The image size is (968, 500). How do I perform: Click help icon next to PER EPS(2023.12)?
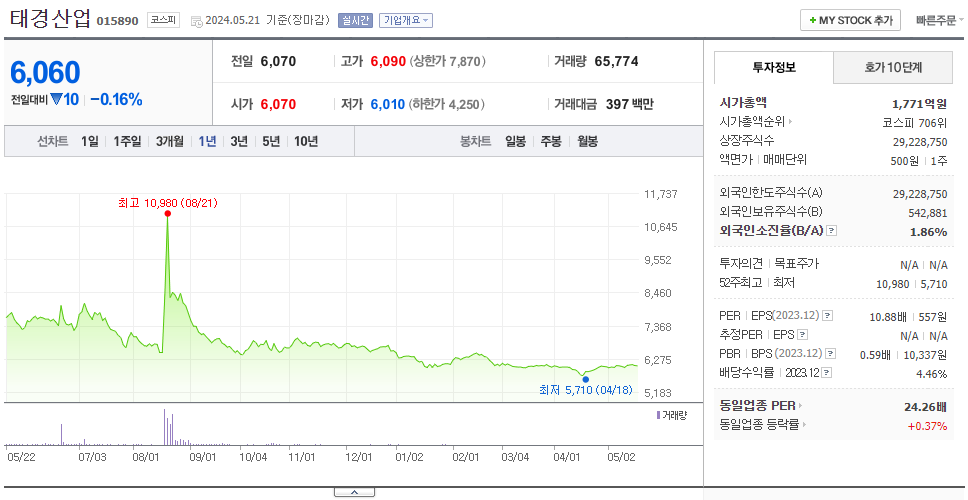pyautogui.click(x=827, y=316)
